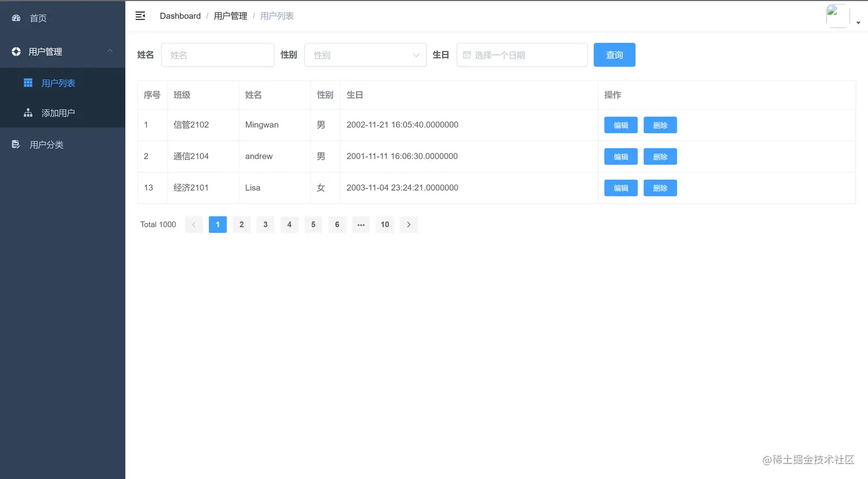Click 编辑 for the andrew row

pyautogui.click(x=621, y=157)
